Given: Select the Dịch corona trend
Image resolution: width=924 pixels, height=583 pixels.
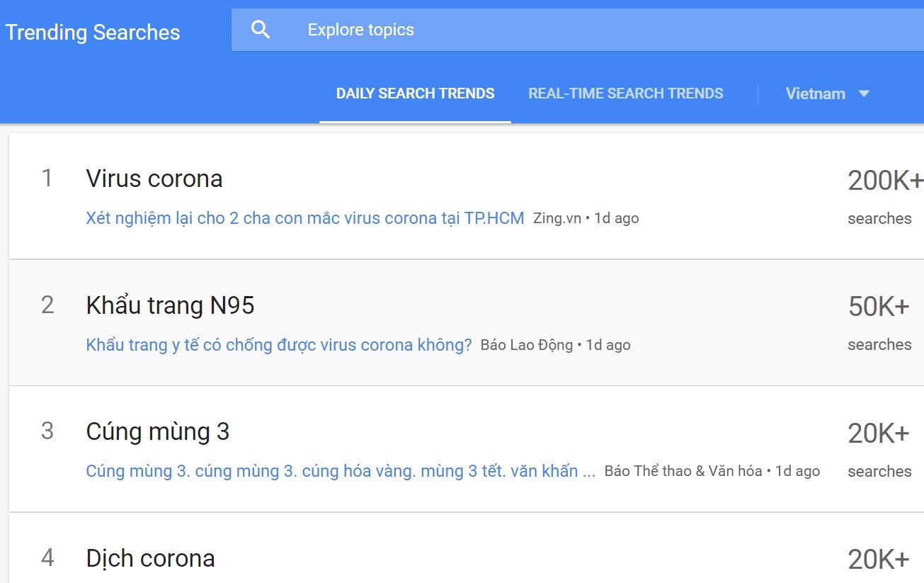Looking at the screenshot, I should tap(149, 558).
